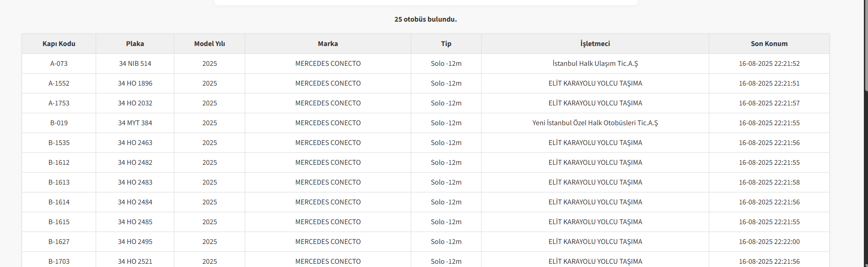Click door code A-1753 in table
The width and height of the screenshot is (868, 267).
click(x=59, y=103)
